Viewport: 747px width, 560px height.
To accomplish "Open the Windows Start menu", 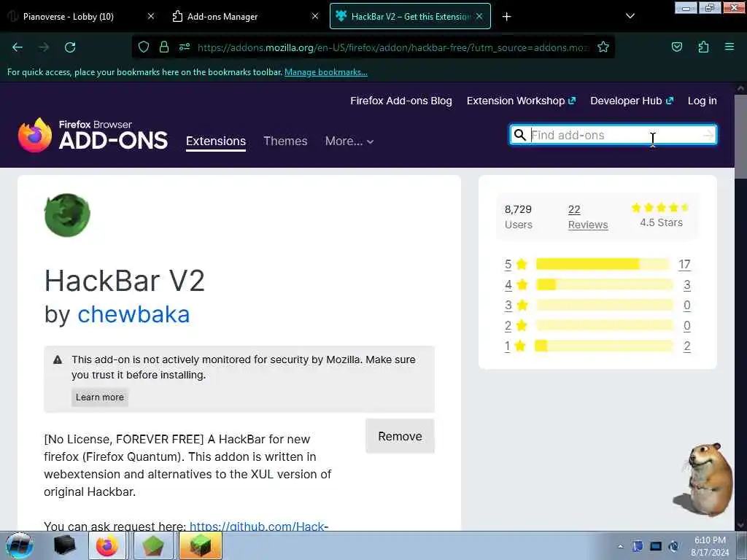I will 19,545.
